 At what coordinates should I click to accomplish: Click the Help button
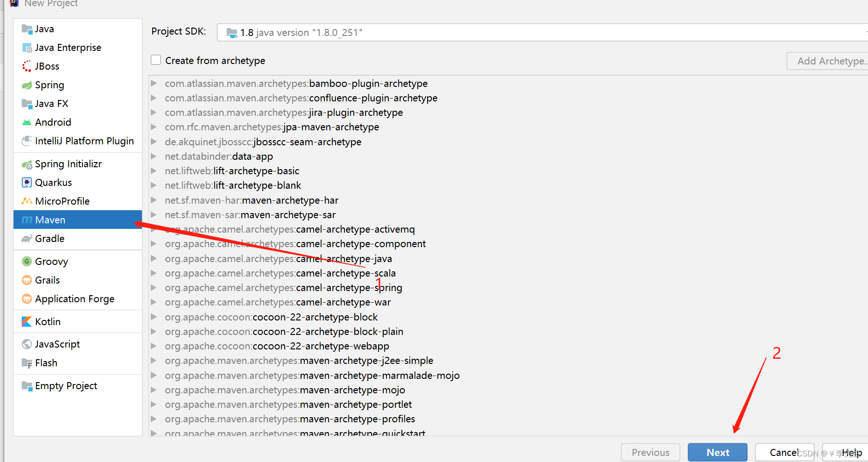coord(846,452)
